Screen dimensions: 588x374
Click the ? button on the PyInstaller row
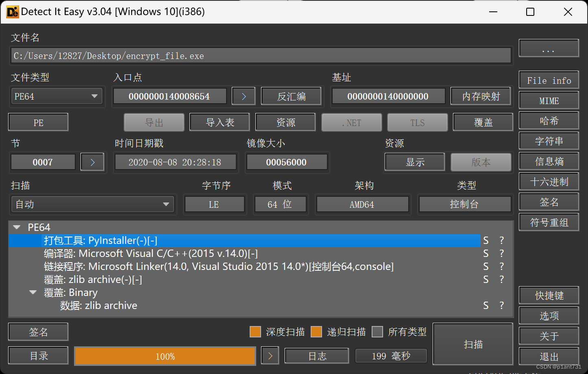[x=501, y=241]
